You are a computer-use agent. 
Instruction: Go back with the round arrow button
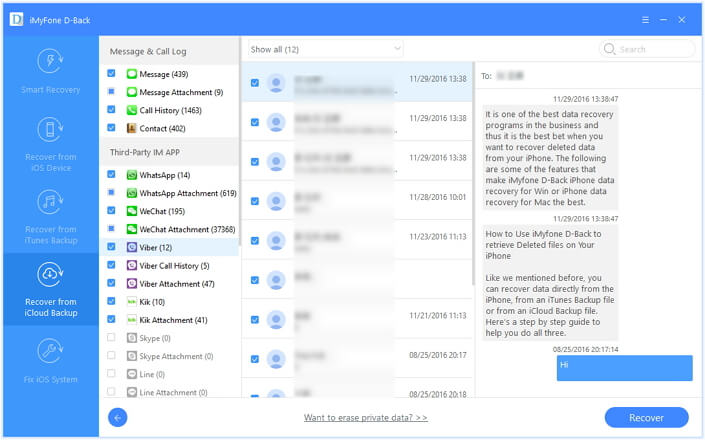pyautogui.click(x=117, y=418)
